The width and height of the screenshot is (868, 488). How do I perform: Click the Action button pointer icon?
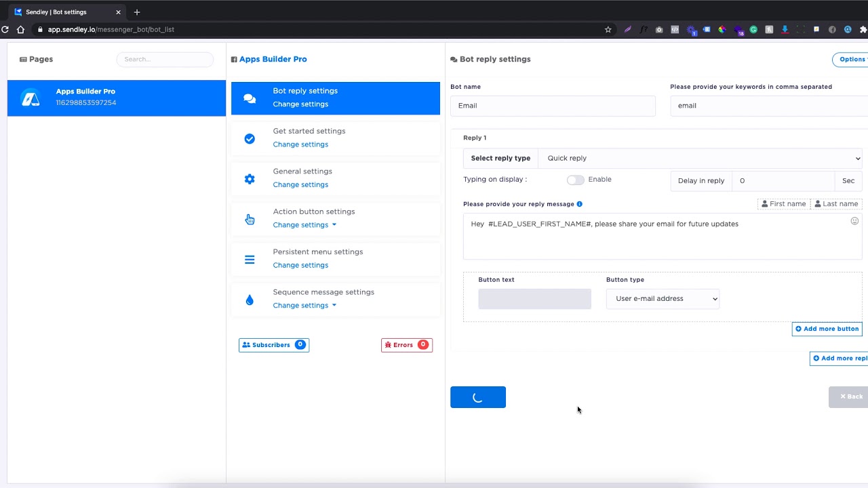click(250, 219)
